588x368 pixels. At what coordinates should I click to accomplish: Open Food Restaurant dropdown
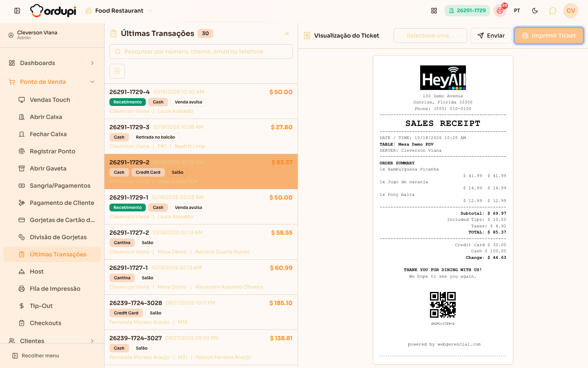point(119,11)
